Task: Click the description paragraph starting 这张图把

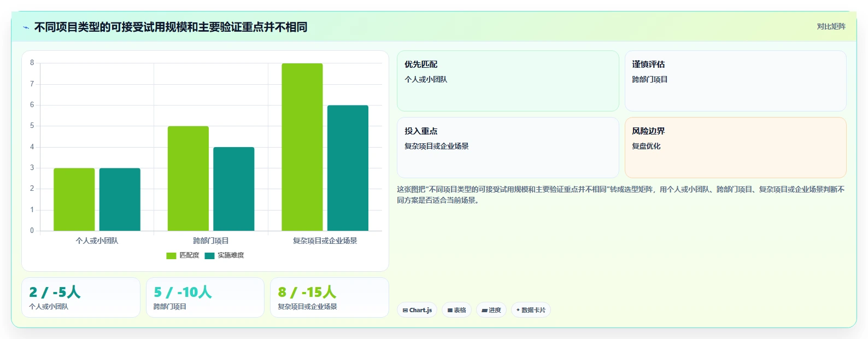Action: [x=621, y=195]
